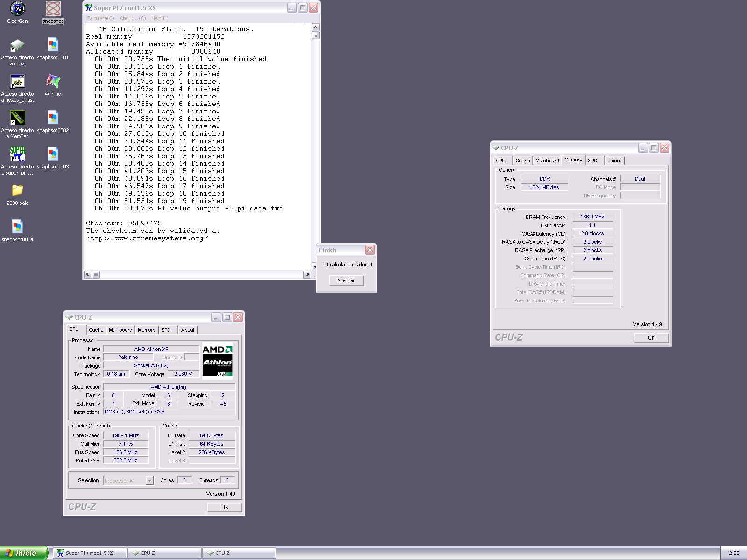This screenshot has height=560, width=747.
Task: Click the L1 Data 64 KBytes value
Action: pyautogui.click(x=211, y=435)
